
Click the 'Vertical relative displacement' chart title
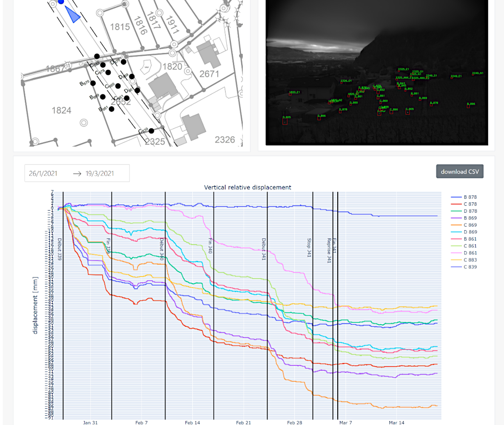point(248,187)
